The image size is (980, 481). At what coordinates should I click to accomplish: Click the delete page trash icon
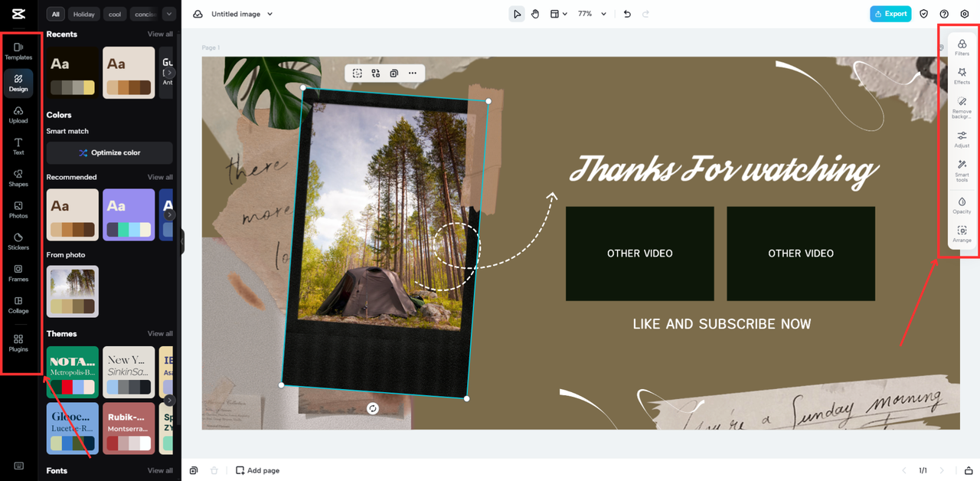[214, 470]
